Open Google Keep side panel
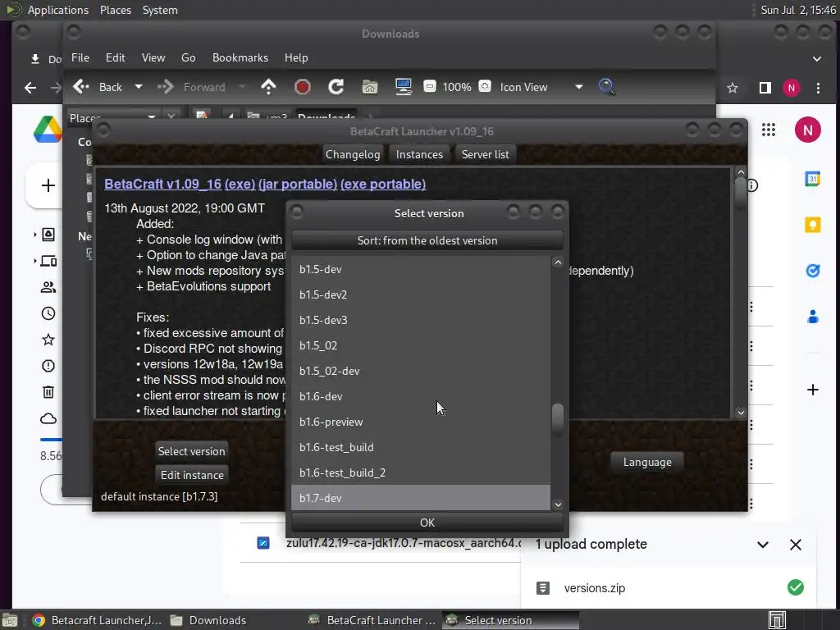Image resolution: width=840 pixels, height=630 pixels. pyautogui.click(x=813, y=225)
